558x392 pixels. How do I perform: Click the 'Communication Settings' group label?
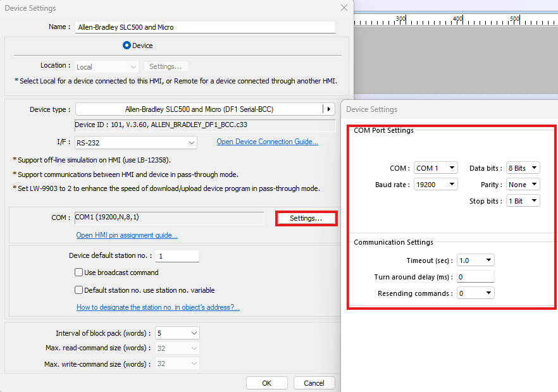(x=394, y=242)
